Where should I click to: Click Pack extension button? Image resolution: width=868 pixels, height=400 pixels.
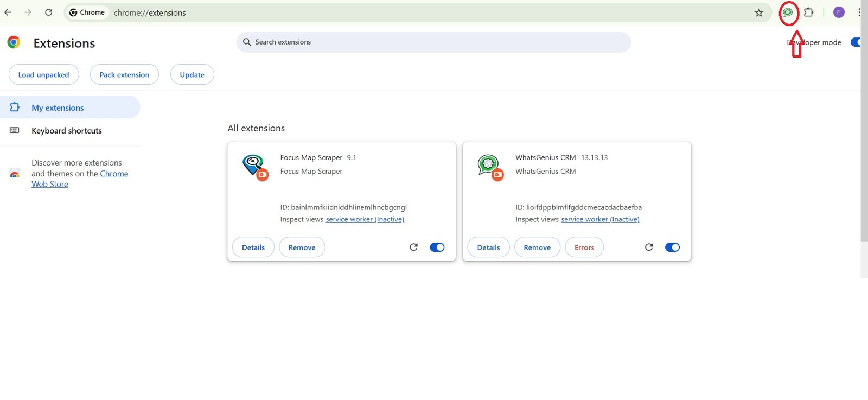pyautogui.click(x=124, y=75)
